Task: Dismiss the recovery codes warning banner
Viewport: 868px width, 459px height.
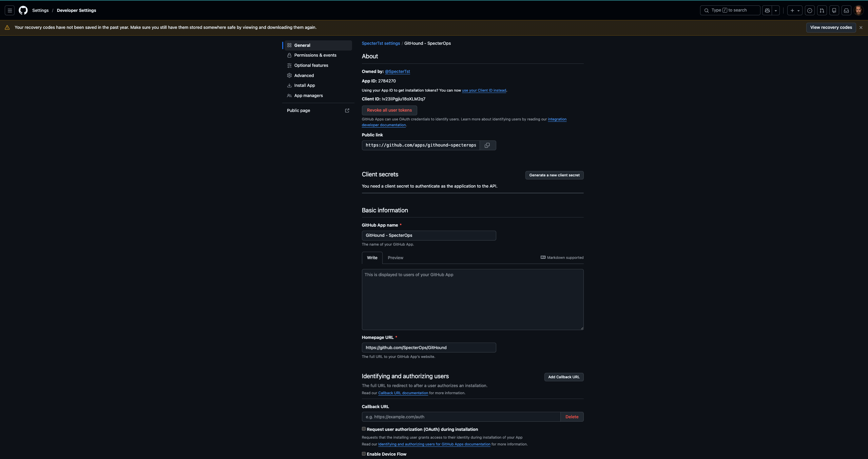Action: coord(861,27)
